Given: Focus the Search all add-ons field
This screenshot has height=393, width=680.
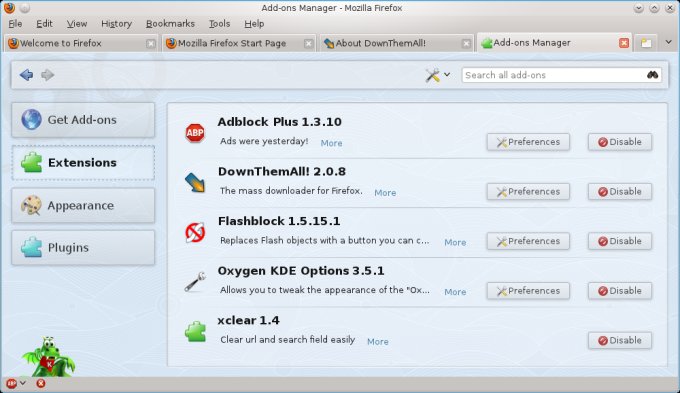Looking at the screenshot, I should [562, 75].
